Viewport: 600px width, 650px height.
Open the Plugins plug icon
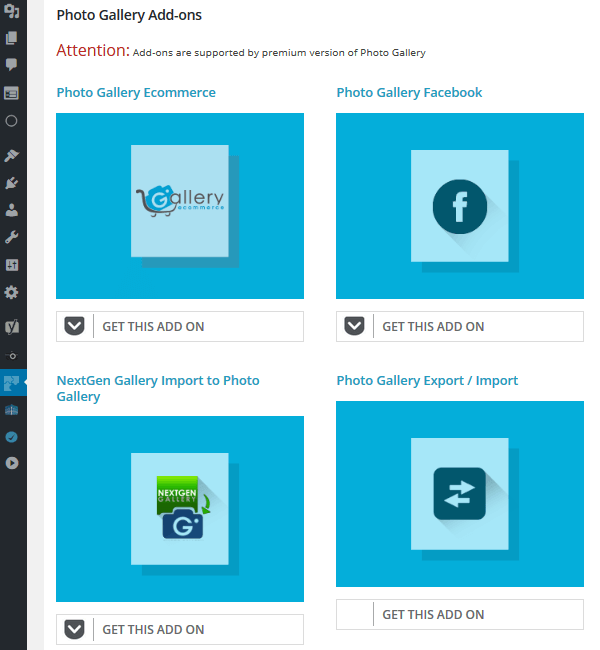[x=12, y=183]
